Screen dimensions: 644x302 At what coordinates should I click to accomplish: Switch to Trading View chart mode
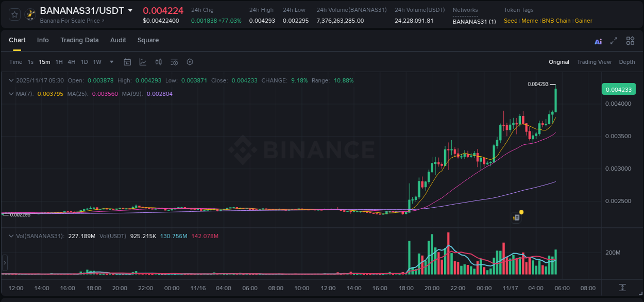[594, 62]
